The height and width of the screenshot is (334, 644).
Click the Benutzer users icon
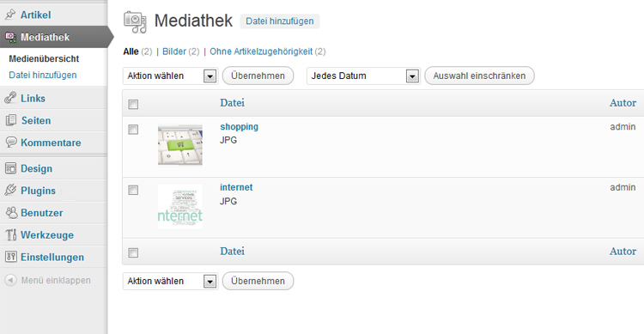(x=10, y=213)
